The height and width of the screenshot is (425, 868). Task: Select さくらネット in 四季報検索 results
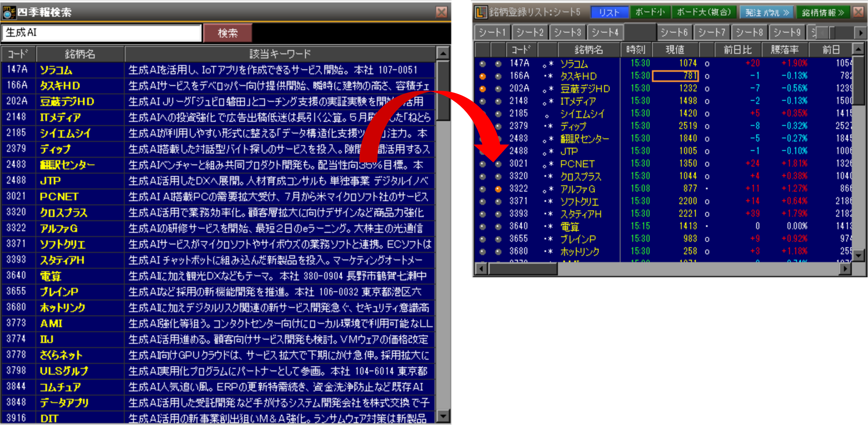coord(61,355)
